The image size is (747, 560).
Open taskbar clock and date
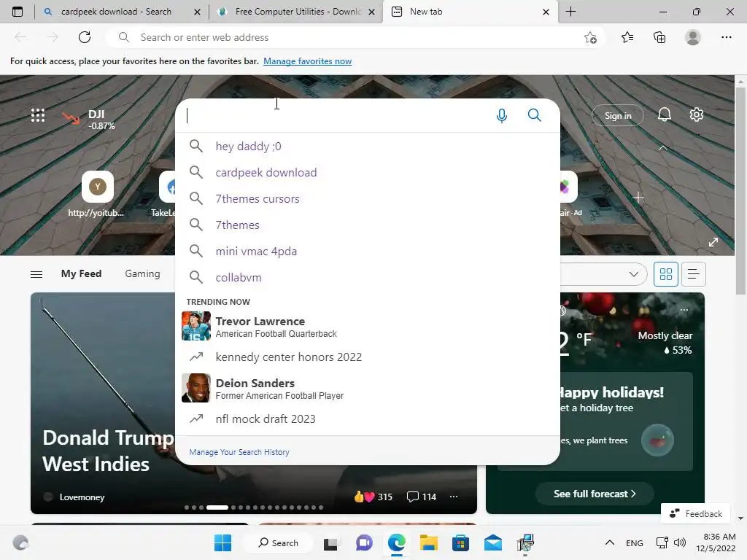716,542
